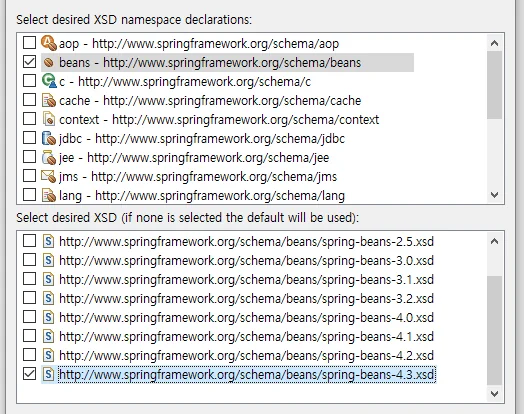
Task: Select the jee schema row text
Action: pyautogui.click(x=194, y=158)
